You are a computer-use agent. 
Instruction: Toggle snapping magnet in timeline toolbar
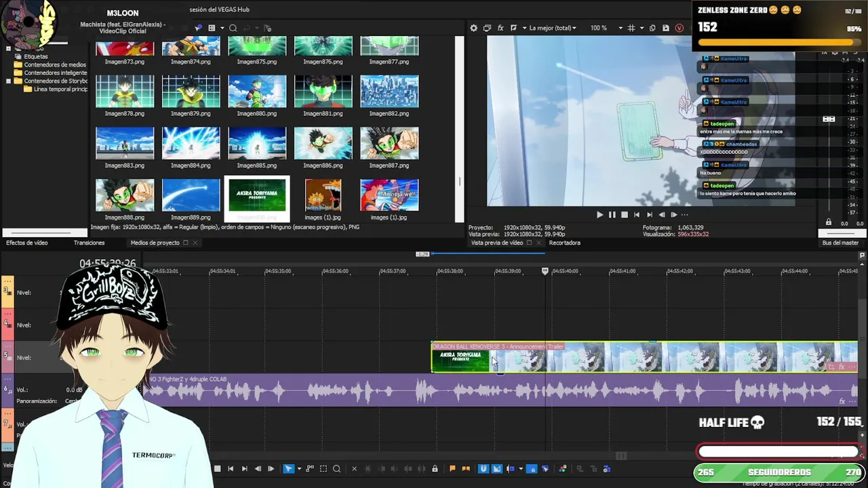point(484,468)
